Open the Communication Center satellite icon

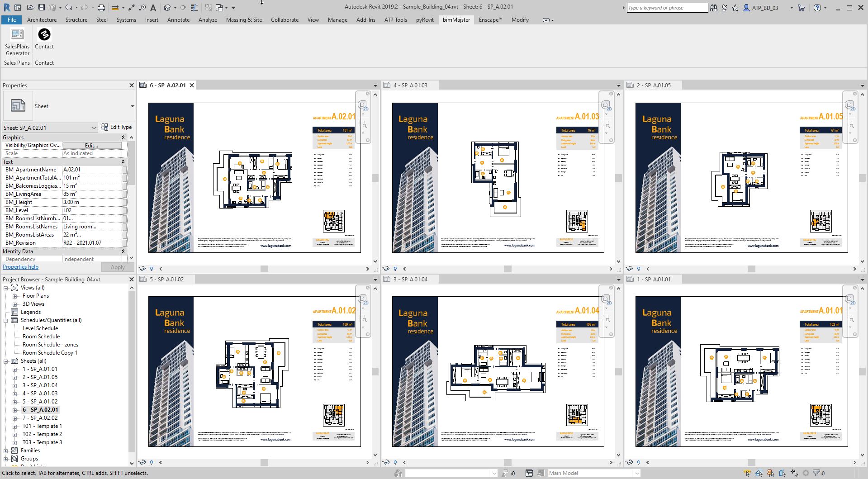pyautogui.click(x=725, y=8)
